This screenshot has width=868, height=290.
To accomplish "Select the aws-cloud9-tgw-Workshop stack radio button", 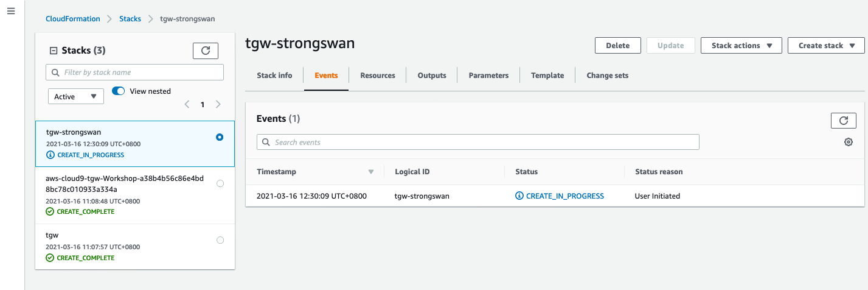I will pos(220,183).
